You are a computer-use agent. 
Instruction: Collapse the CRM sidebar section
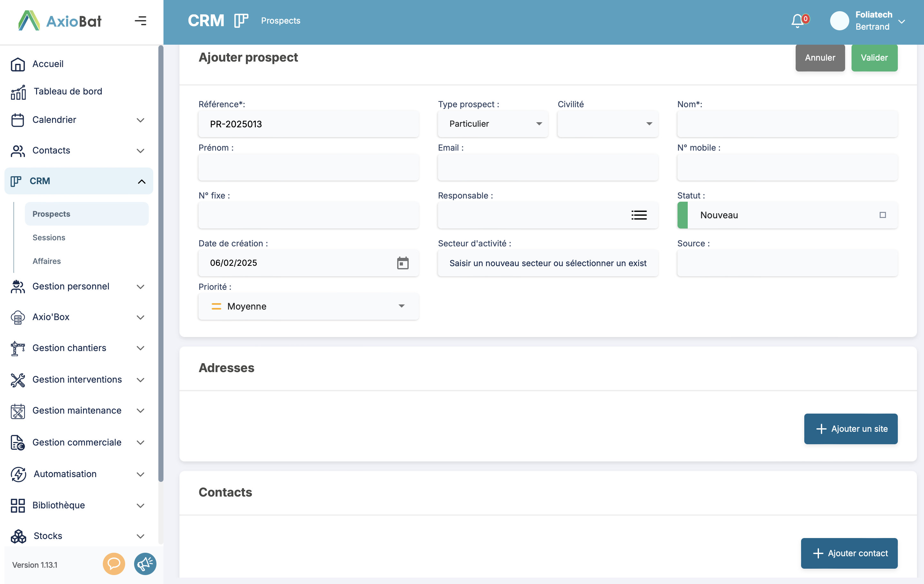click(x=141, y=181)
